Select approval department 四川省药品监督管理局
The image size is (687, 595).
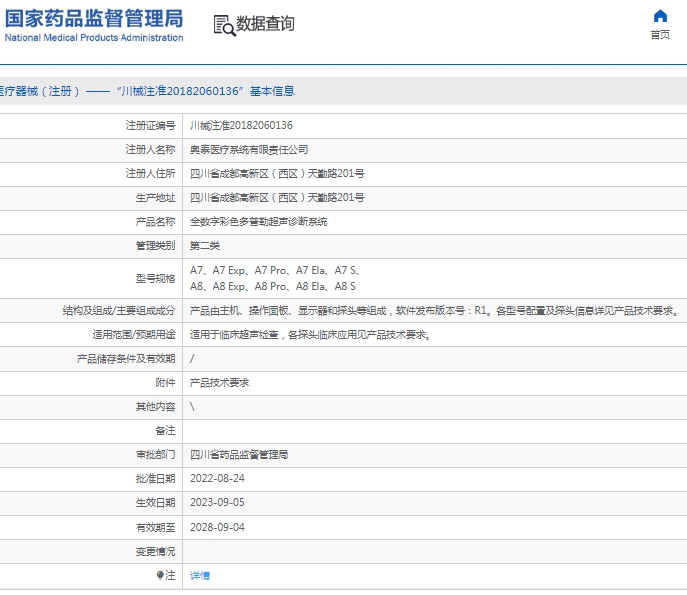coord(239,455)
